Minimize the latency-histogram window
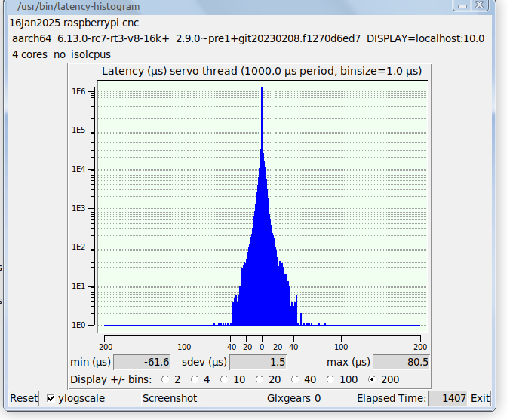The image size is (516, 420). click(462, 5)
